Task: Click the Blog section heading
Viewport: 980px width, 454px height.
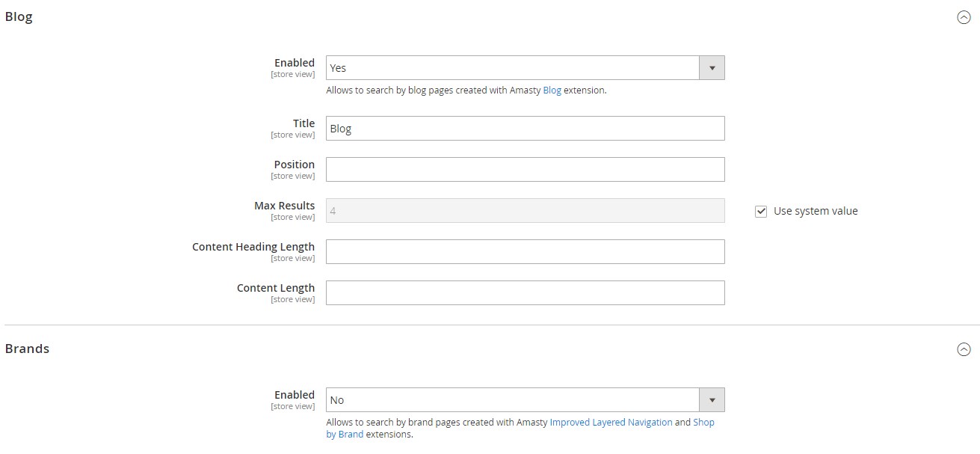Action: tap(19, 17)
